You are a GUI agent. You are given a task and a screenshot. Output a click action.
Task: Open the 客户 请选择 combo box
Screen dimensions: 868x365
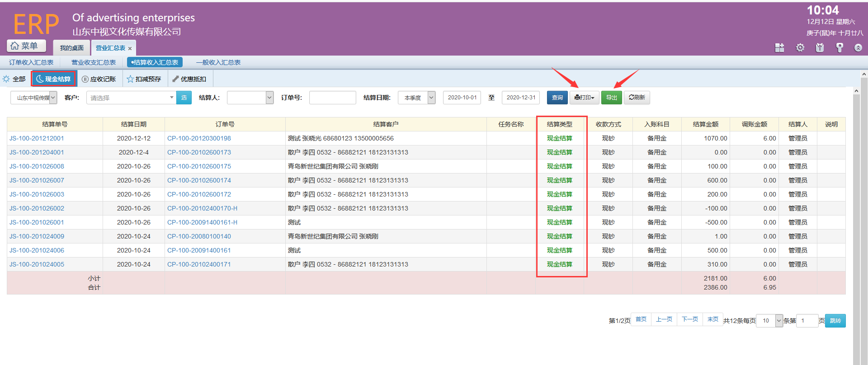(131, 98)
